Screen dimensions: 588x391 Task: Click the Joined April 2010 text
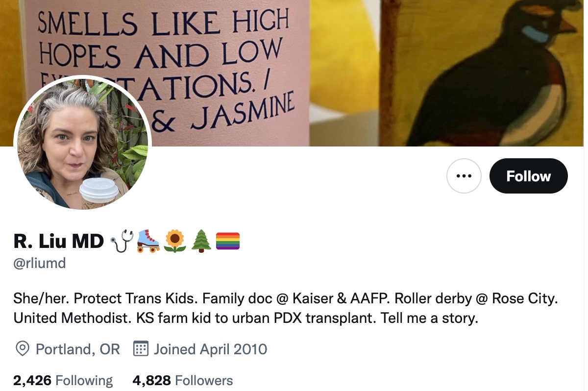pyautogui.click(x=211, y=349)
